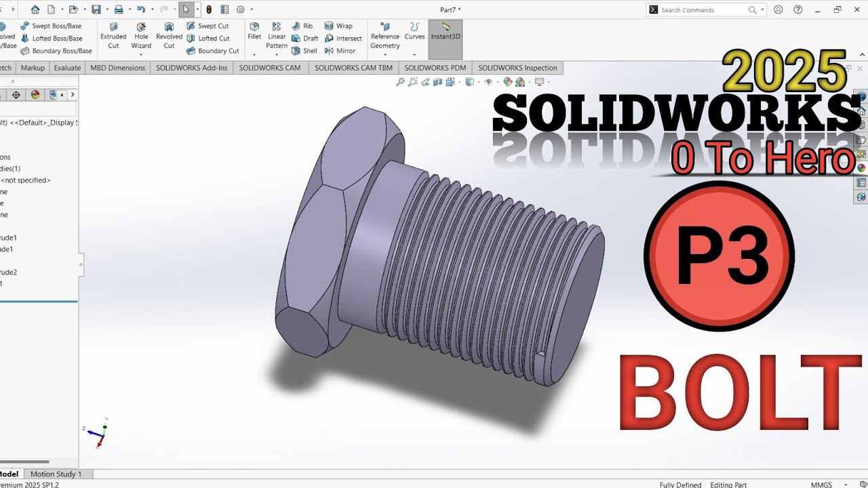Click the Rebuild traffic light icon
The height and width of the screenshot is (488, 868).
[209, 9]
